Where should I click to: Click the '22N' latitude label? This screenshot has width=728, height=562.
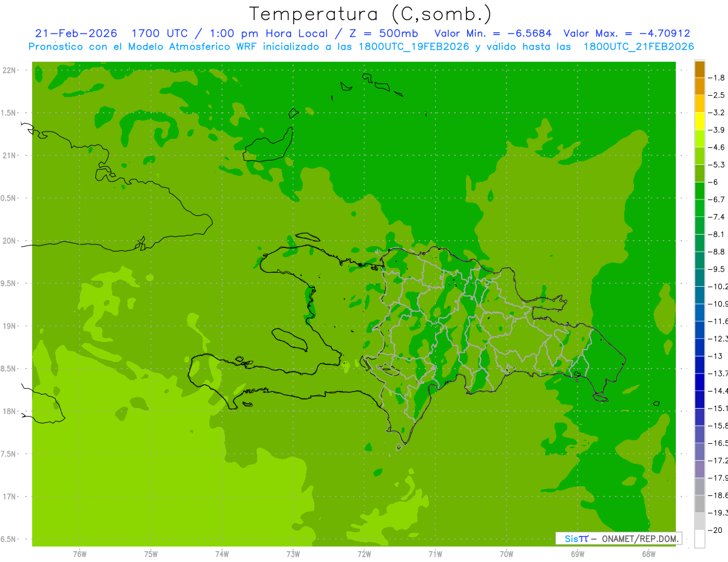pos(10,70)
